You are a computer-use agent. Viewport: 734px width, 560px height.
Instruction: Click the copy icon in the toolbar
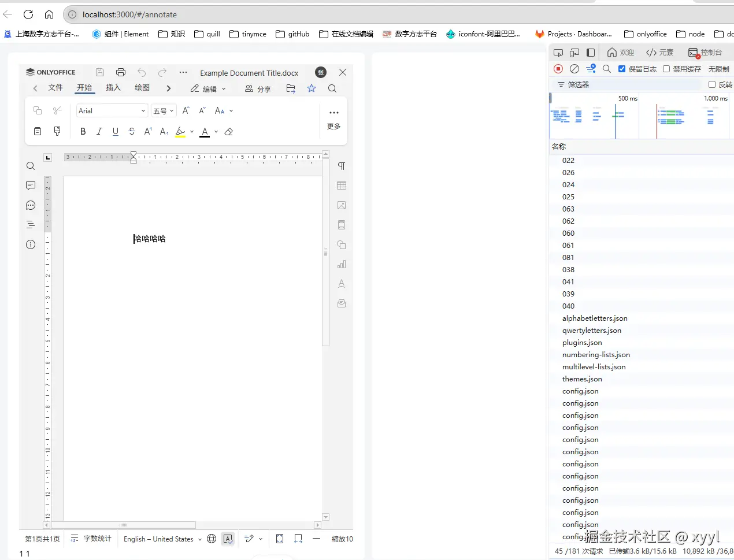(x=38, y=110)
